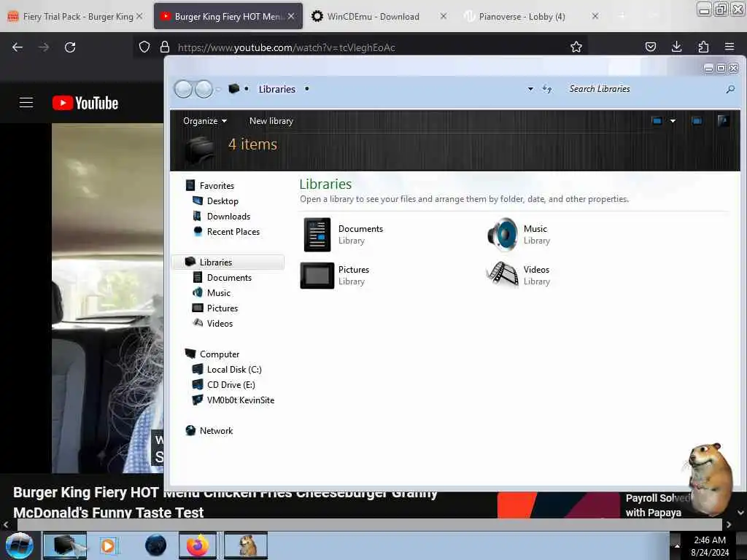Click the horizontal scrollbar in Firefox
747x560 pixels.
click(x=369, y=525)
